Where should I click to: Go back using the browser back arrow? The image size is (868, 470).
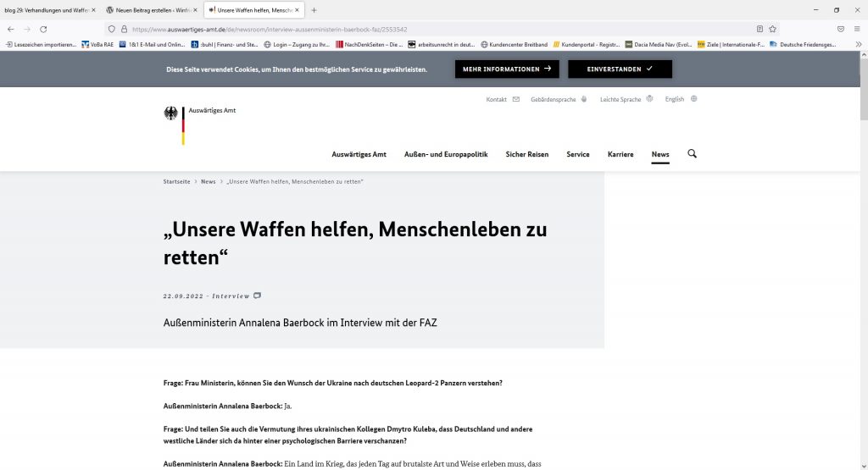[10, 28]
